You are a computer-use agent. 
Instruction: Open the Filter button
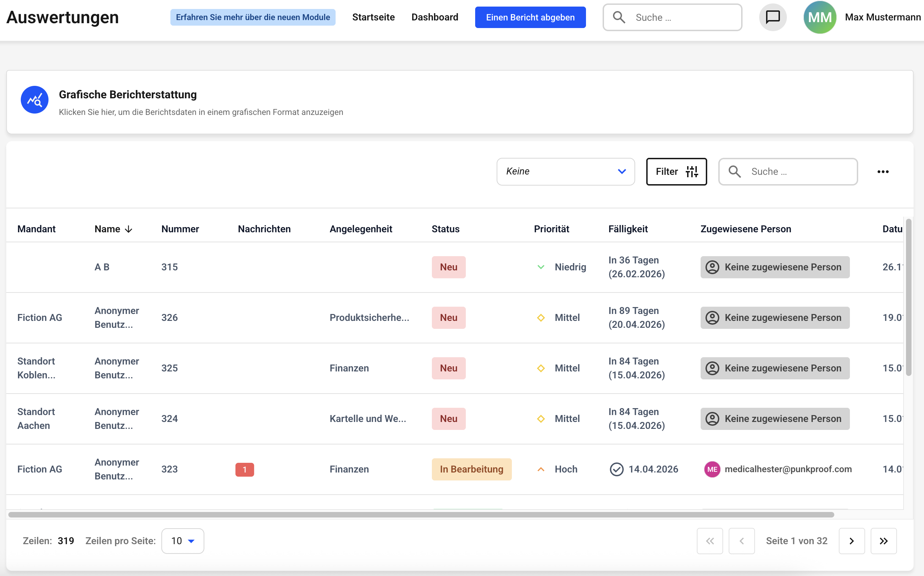(x=676, y=171)
